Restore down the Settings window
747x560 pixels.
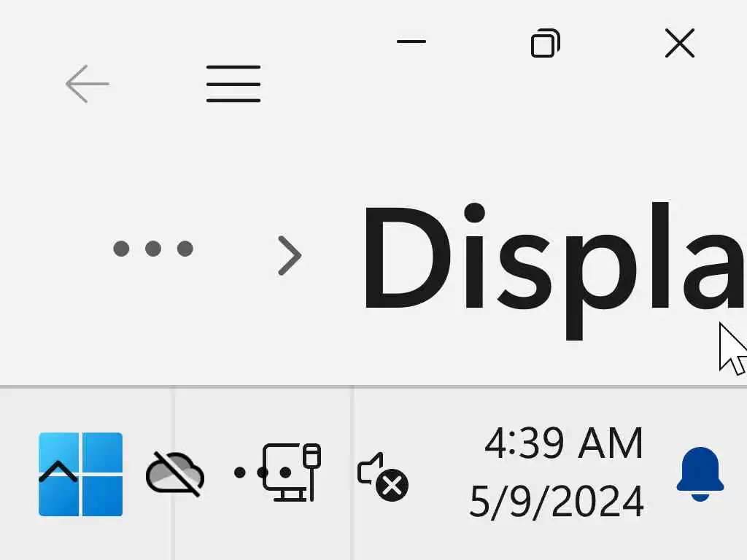pyautogui.click(x=546, y=43)
